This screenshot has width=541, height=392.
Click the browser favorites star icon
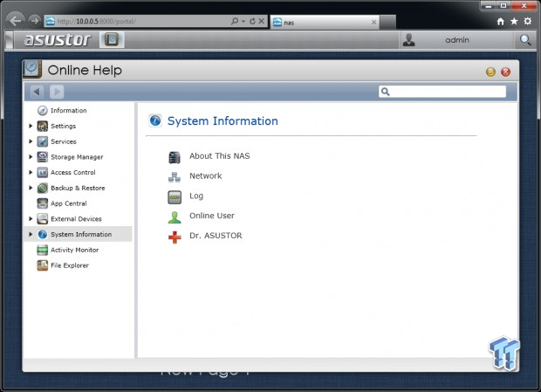(x=514, y=22)
